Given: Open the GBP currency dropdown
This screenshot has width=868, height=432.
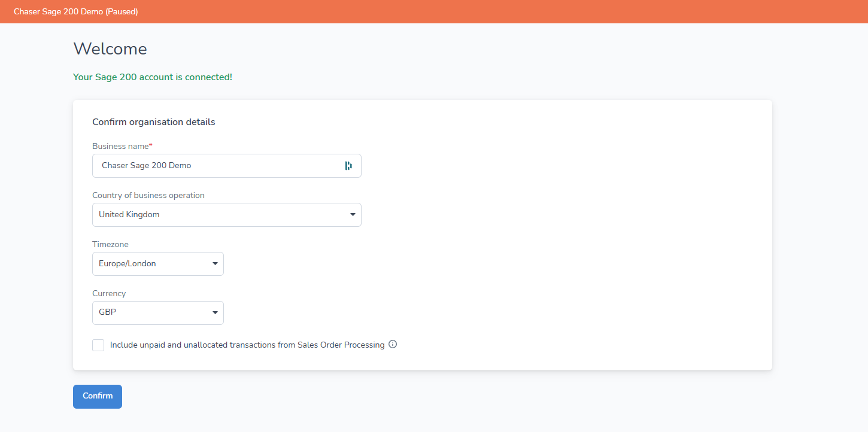Looking at the screenshot, I should tap(158, 313).
